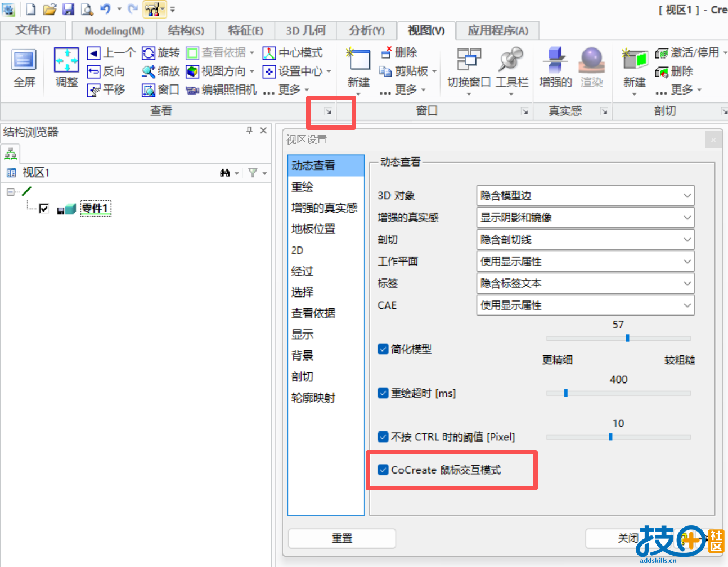Click the 调整 fit view icon
This screenshot has width=728, height=567.
tap(66, 60)
